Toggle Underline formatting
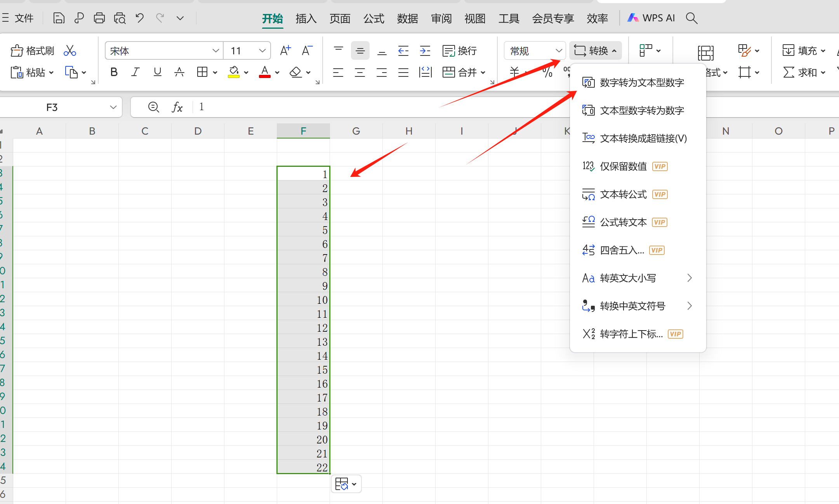This screenshot has height=504, width=839. (x=157, y=72)
